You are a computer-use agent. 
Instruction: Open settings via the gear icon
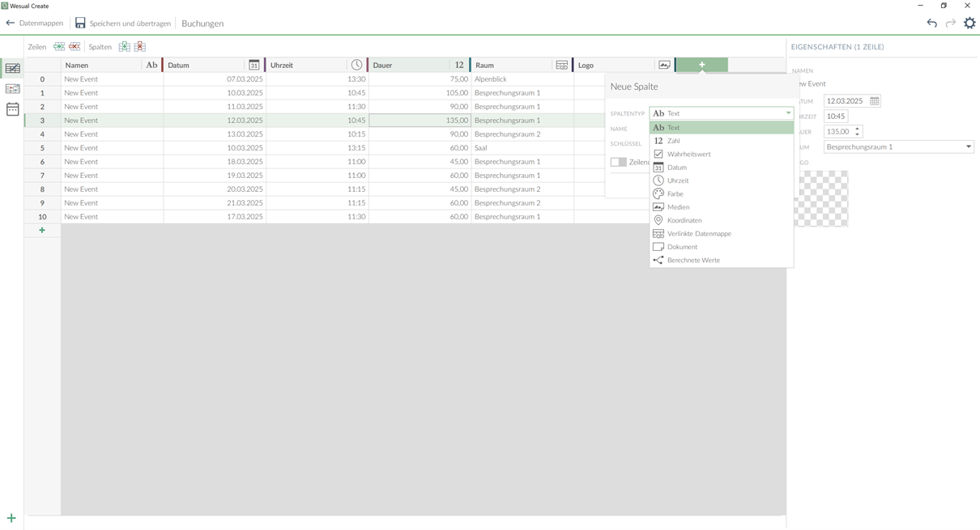point(969,23)
